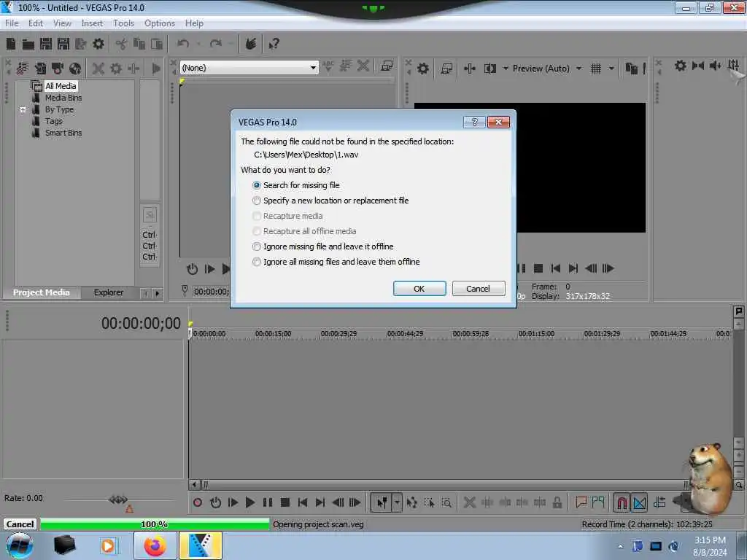
Task: Expand the By Type tree node
Action: pos(23,109)
